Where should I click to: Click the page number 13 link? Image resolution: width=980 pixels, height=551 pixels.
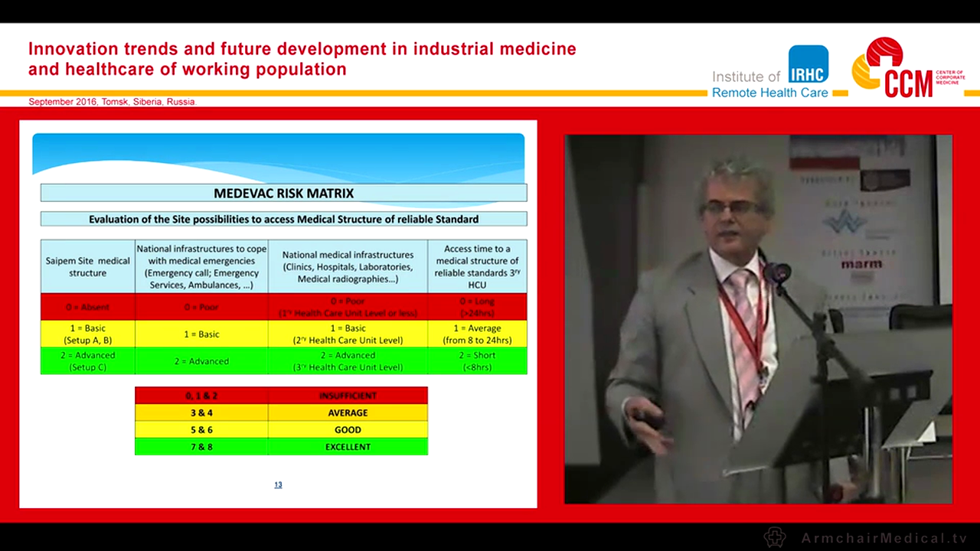point(278,484)
